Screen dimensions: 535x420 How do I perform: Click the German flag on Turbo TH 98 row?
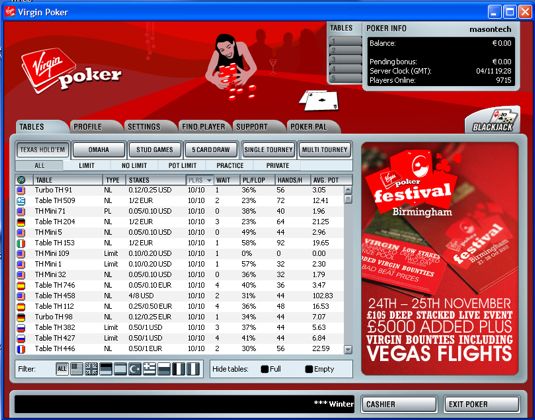21,317
